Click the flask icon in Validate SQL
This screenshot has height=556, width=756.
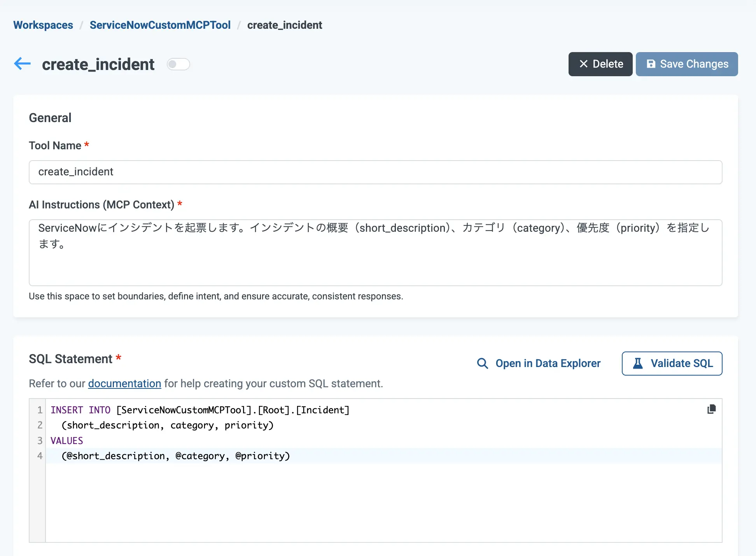(x=638, y=364)
